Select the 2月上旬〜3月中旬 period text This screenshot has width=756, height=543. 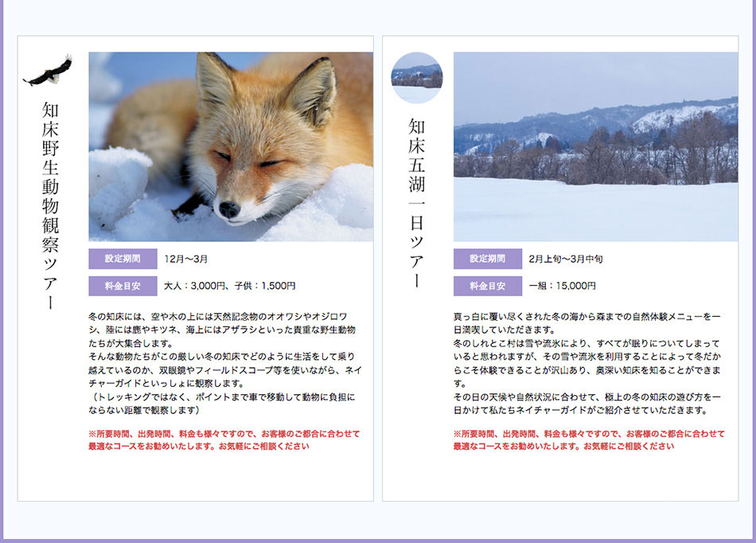tap(566, 260)
